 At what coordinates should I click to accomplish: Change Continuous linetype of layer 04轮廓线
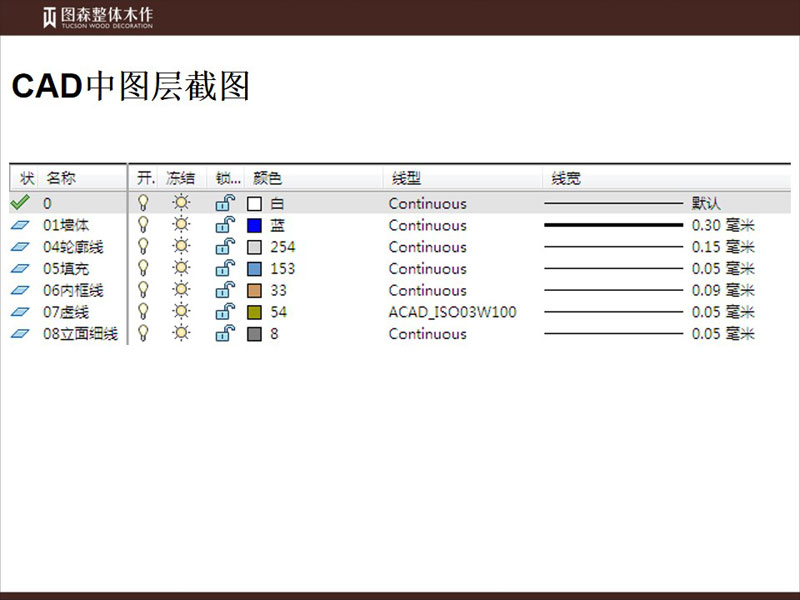click(427, 247)
